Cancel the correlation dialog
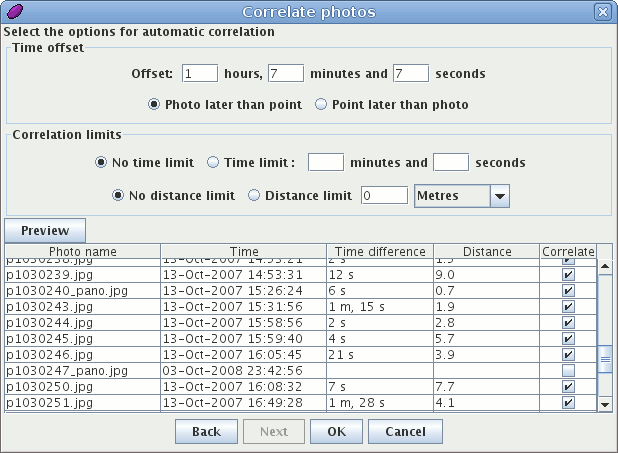Viewport: 618px width, 453px height. 405,432
